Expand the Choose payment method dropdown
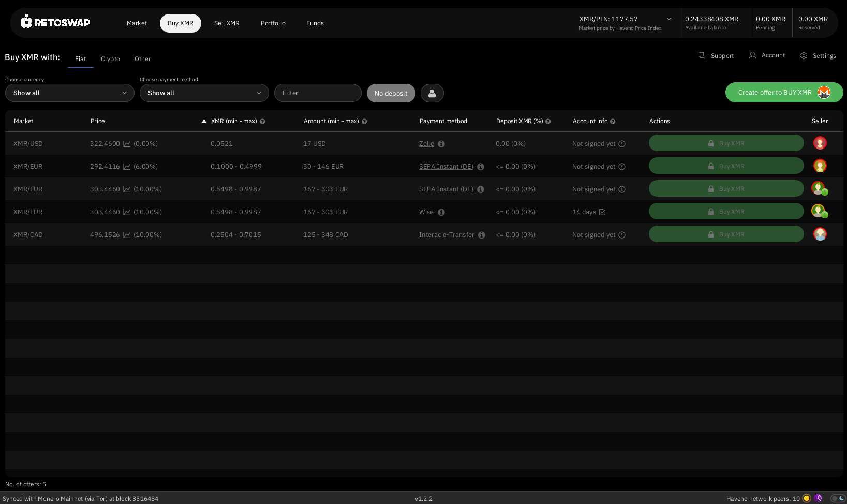847x504 pixels. tap(204, 93)
